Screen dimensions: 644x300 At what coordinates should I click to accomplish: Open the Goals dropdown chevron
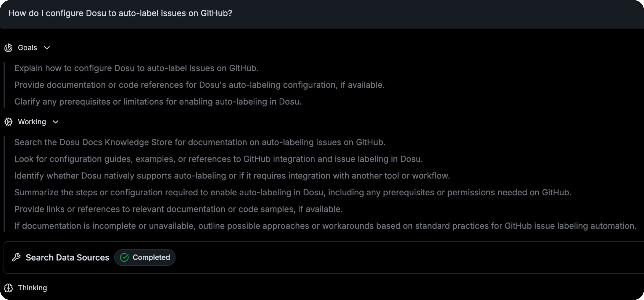click(47, 48)
